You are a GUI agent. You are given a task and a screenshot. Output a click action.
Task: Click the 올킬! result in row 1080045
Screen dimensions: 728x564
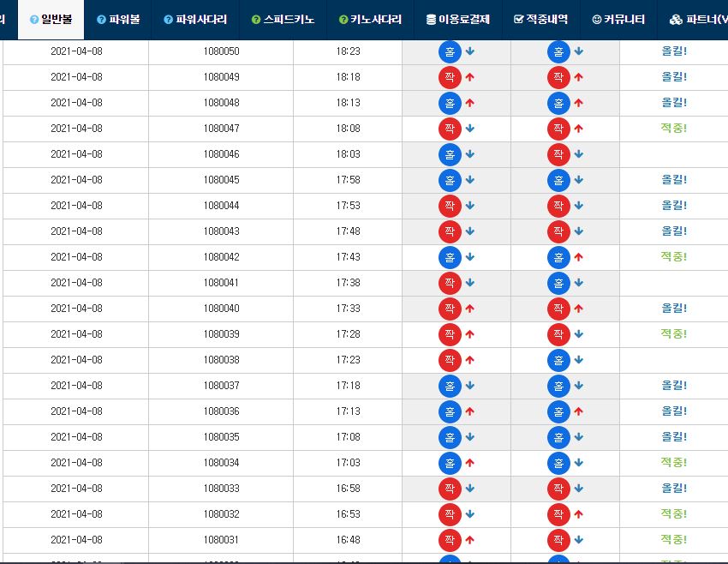[x=674, y=180]
